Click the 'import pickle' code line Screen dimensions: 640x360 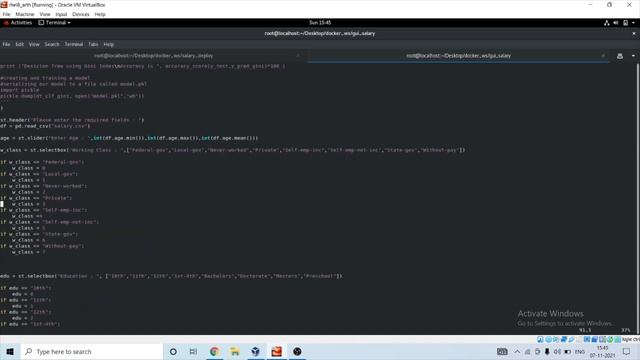tap(20, 90)
